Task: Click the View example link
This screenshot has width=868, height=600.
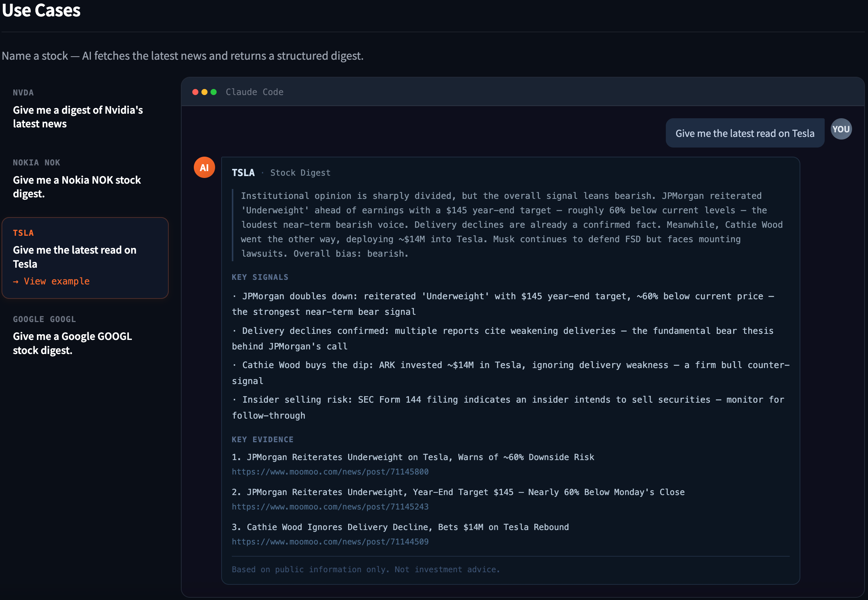Action: pyautogui.click(x=52, y=281)
